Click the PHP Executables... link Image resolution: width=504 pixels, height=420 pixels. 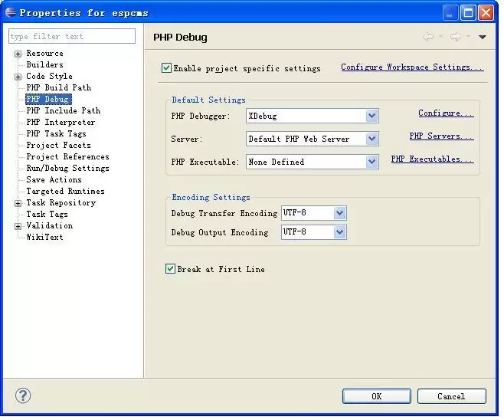pos(432,159)
